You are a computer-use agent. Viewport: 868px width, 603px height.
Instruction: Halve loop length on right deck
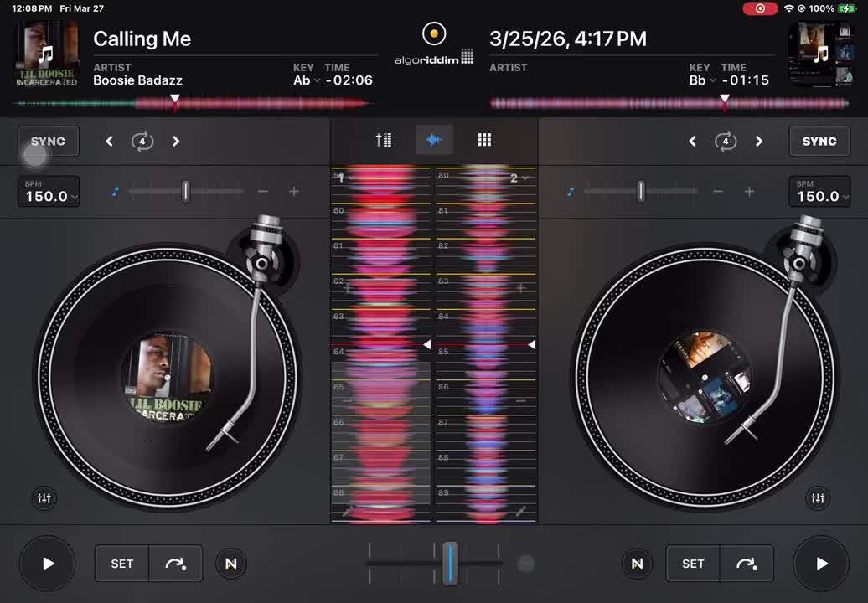pyautogui.click(x=692, y=141)
